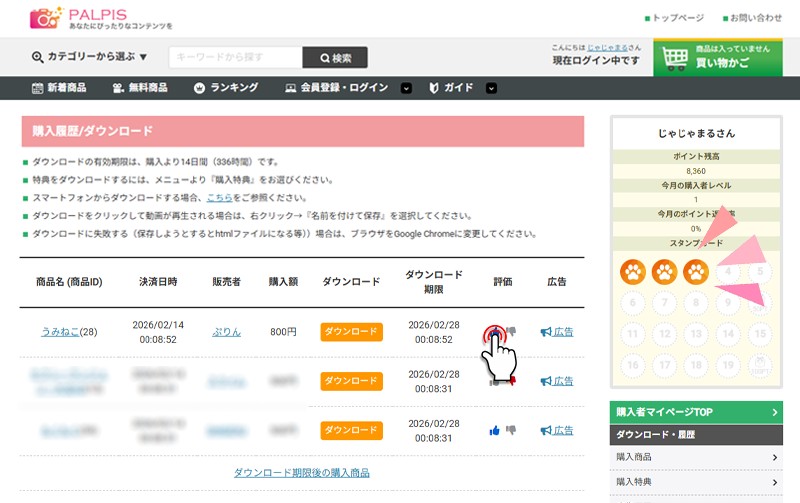The width and height of the screenshot is (800, 503).
Task: Click the first orange paw stamp
Action: [x=631, y=271]
